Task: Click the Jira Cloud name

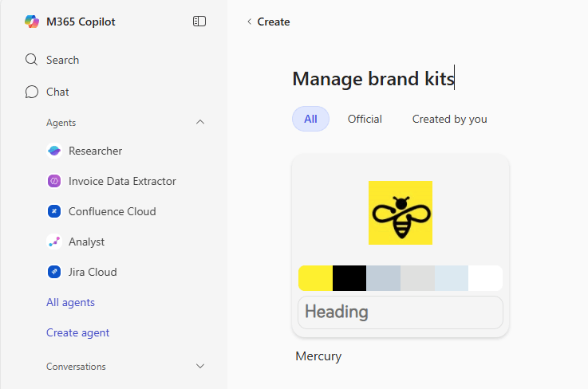Action: [93, 272]
